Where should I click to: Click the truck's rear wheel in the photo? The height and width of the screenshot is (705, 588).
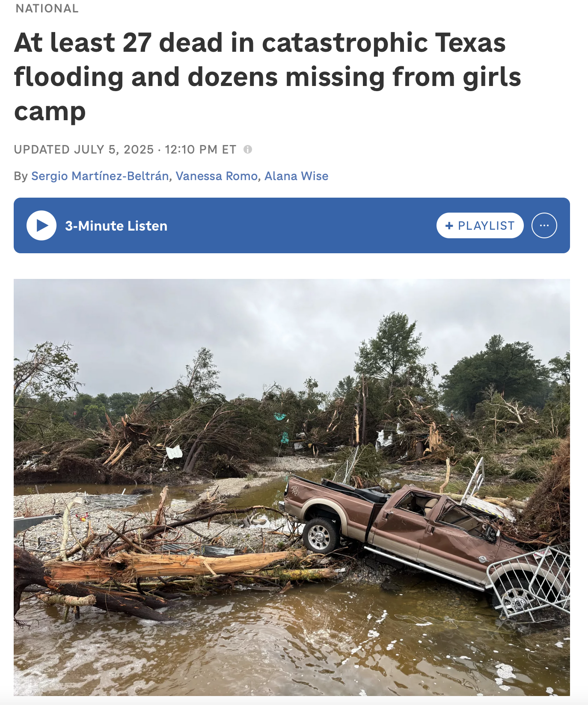pos(321,536)
